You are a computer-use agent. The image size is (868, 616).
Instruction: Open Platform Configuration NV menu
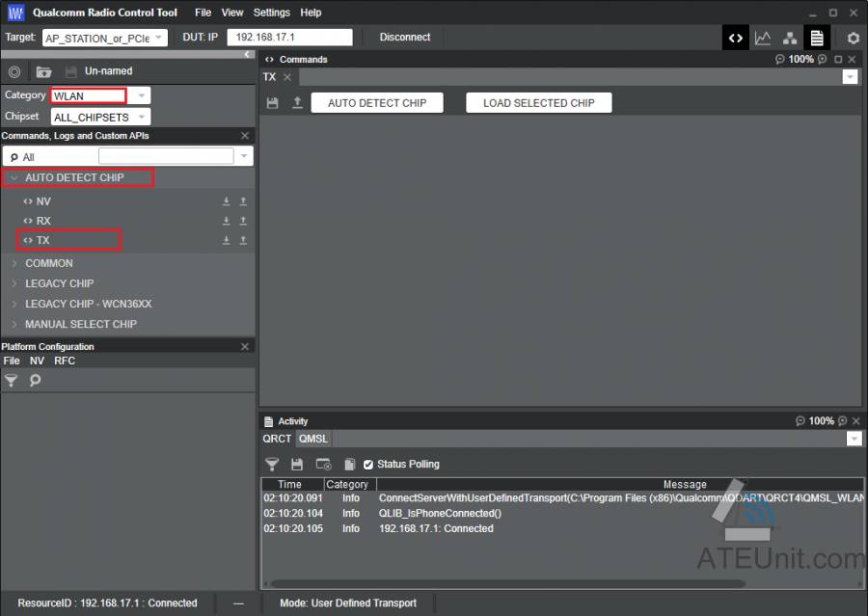pos(37,361)
